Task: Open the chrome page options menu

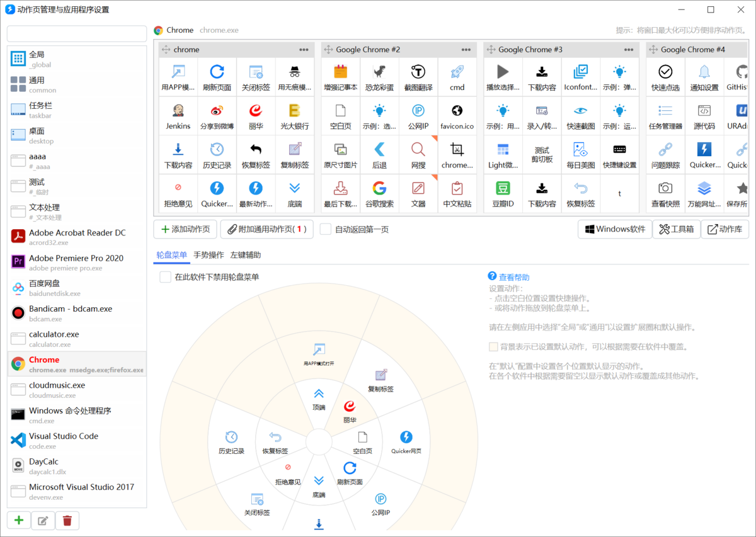Action: pyautogui.click(x=304, y=49)
